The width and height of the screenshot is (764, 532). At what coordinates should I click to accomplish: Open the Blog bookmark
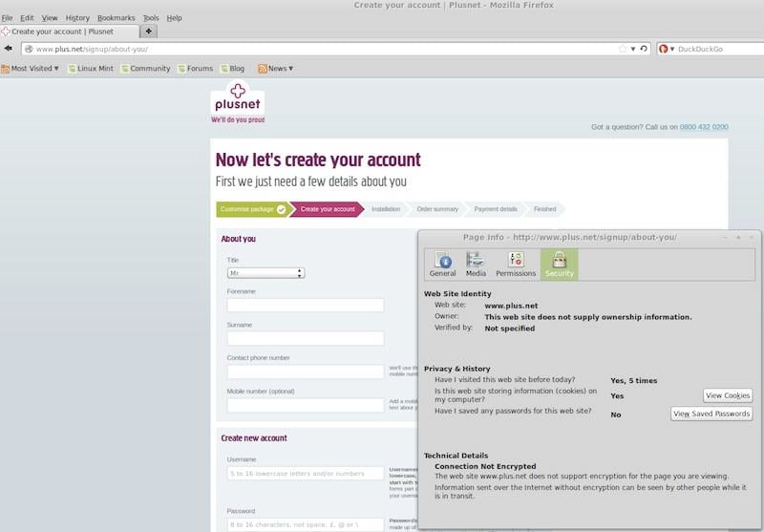pyautogui.click(x=232, y=69)
